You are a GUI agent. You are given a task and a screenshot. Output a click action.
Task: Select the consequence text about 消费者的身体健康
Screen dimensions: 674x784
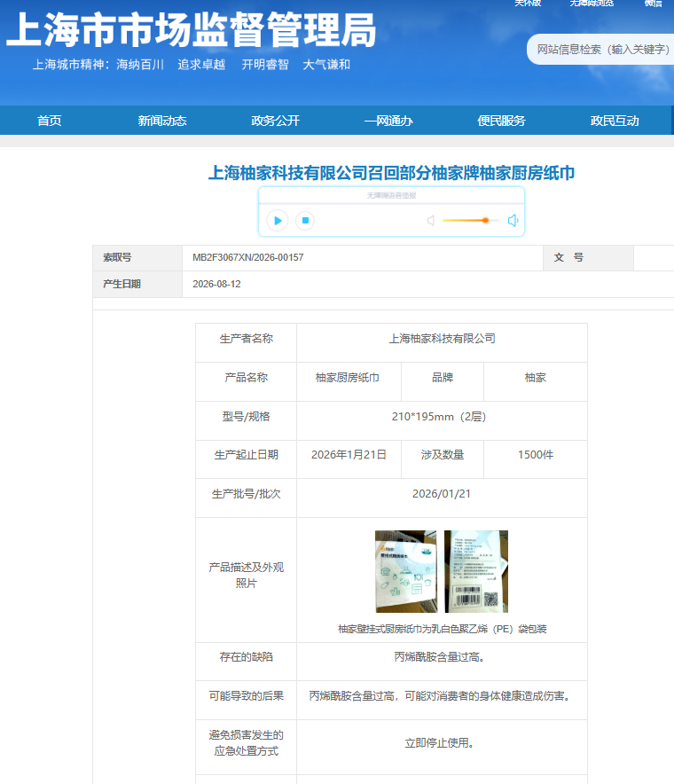pyautogui.click(x=441, y=696)
